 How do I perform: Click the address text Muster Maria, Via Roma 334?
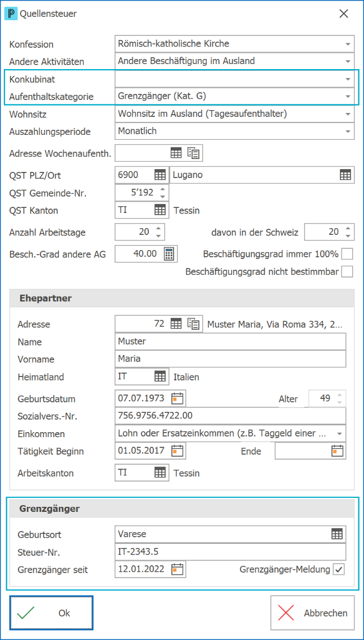click(x=275, y=325)
